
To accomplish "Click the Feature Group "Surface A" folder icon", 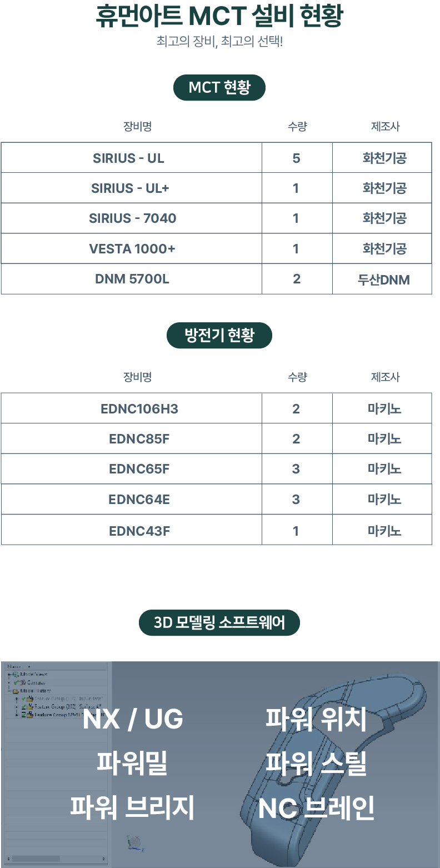I will [30, 706].
